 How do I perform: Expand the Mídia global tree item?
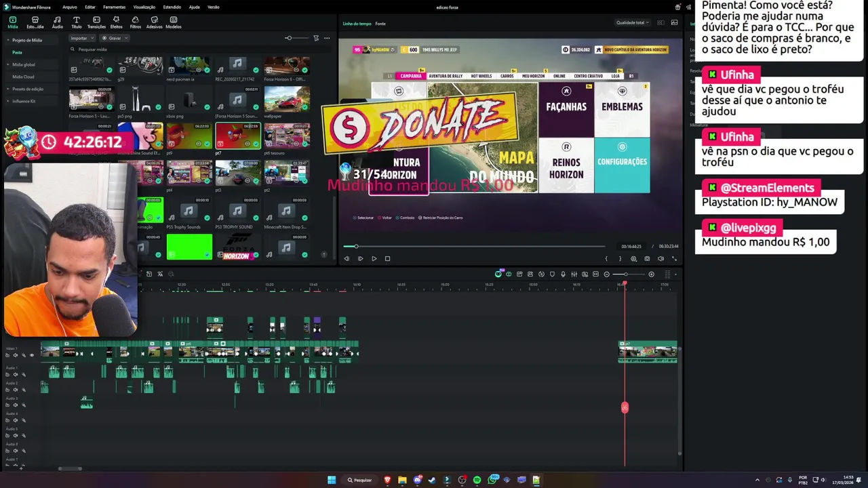(x=8, y=64)
